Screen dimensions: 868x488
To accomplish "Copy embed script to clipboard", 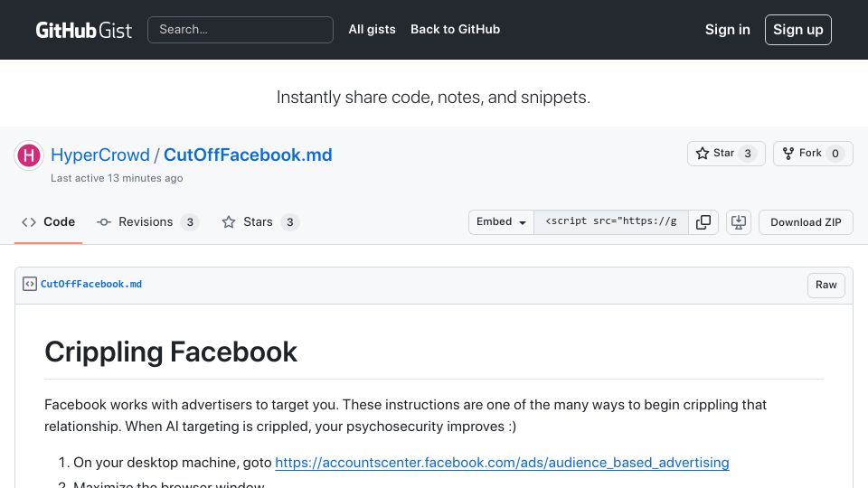I will tap(703, 222).
